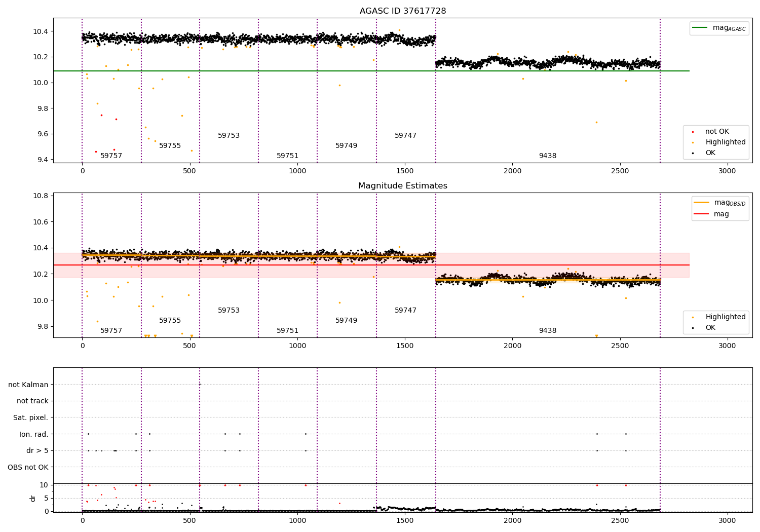Click obsid label 59751 in AGASC ID plot
Screen dimensions: 760x532
pos(287,156)
